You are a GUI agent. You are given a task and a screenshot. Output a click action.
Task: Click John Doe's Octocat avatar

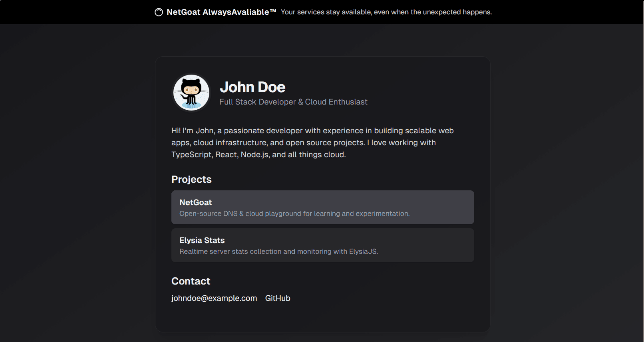tap(191, 93)
